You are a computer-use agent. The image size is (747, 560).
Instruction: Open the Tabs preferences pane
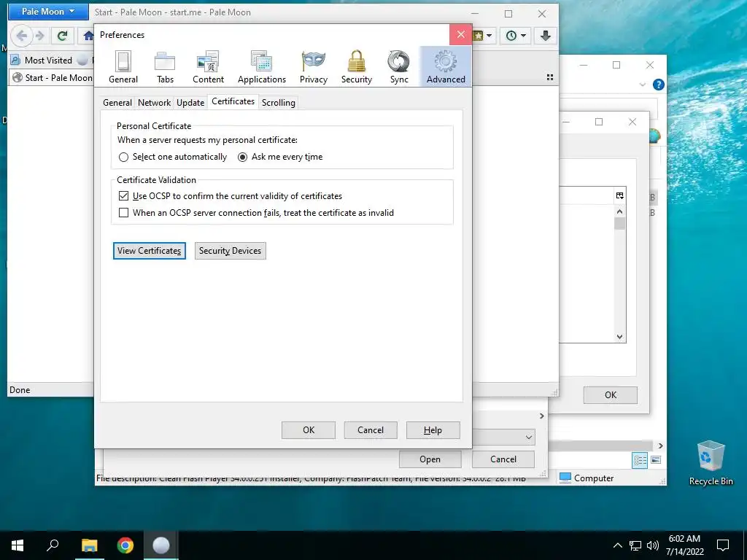165,67
